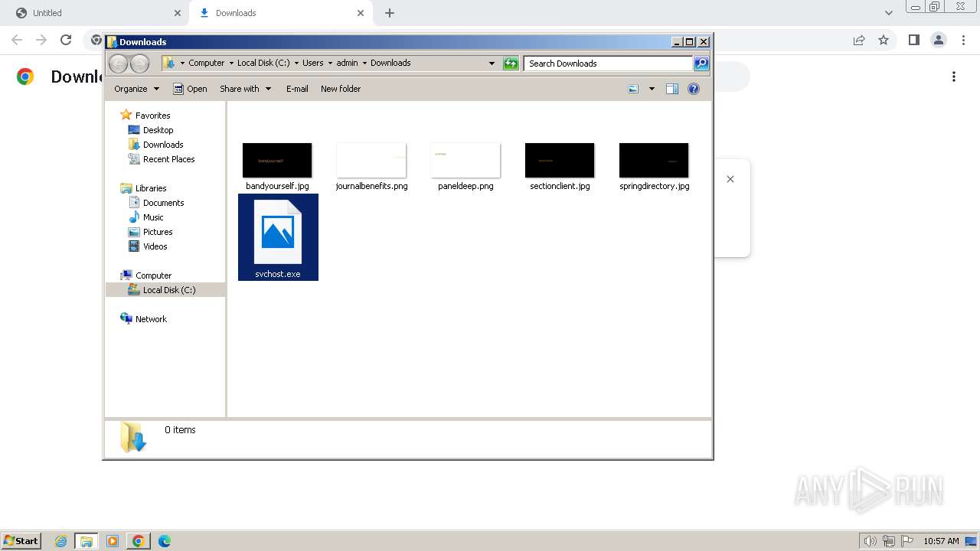The image size is (980, 551).
Task: Select the svchost.exe file icon
Action: click(x=278, y=232)
